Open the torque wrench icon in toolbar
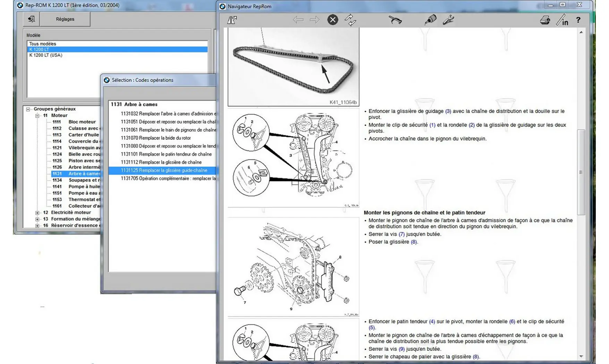This screenshot has height=364, width=609. (395, 20)
